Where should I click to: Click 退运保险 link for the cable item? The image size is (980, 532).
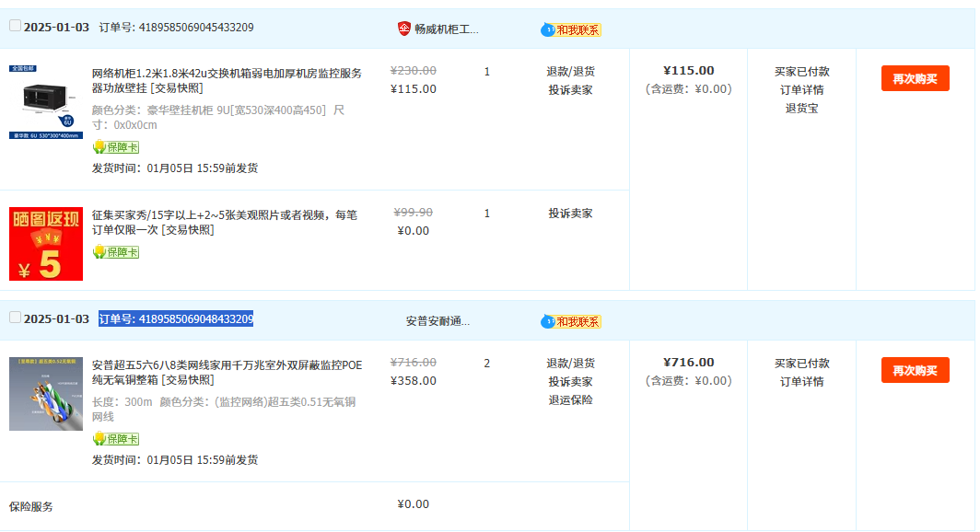(570, 399)
